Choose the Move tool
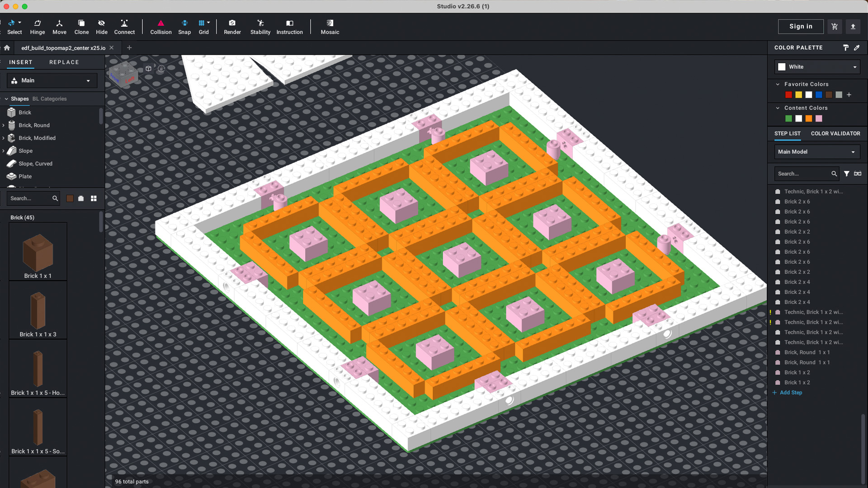The width and height of the screenshot is (868, 488). [59, 27]
